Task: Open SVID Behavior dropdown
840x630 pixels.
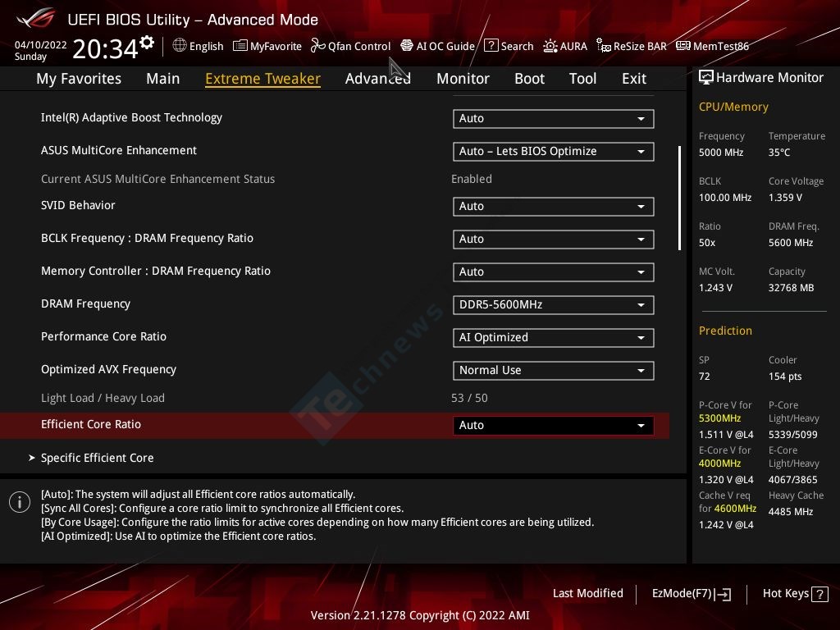Action: click(x=554, y=206)
